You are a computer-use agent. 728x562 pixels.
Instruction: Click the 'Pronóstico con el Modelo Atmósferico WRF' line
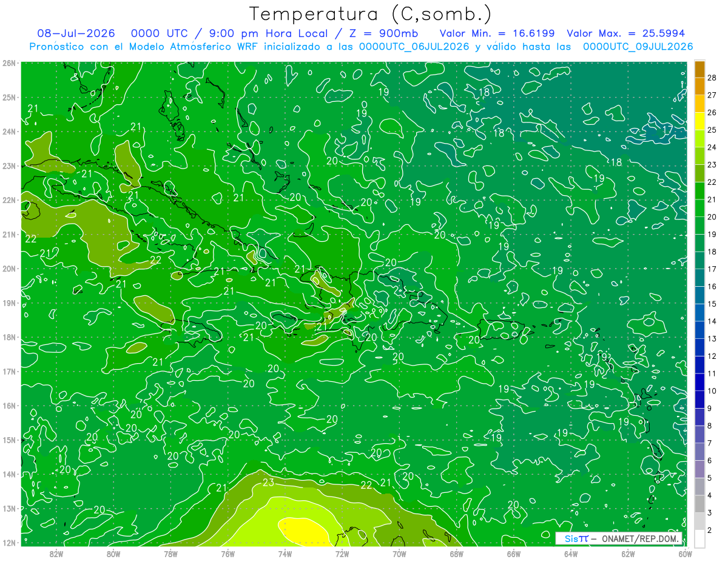[x=144, y=47]
